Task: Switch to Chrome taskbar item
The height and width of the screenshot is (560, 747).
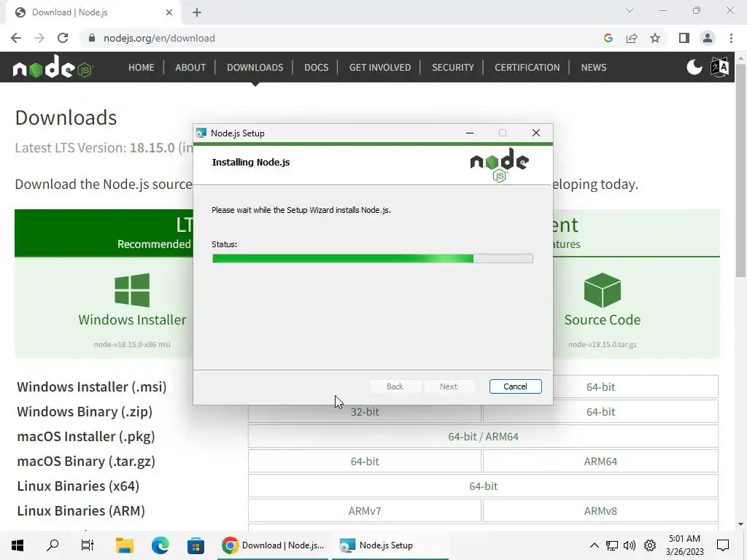Action: pos(273,545)
